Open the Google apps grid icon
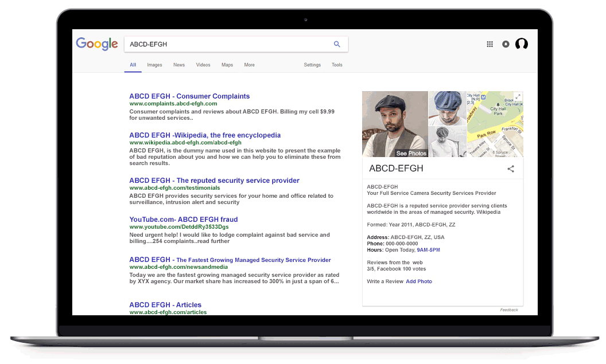Screen dimensions: 606x364 [x=490, y=44]
